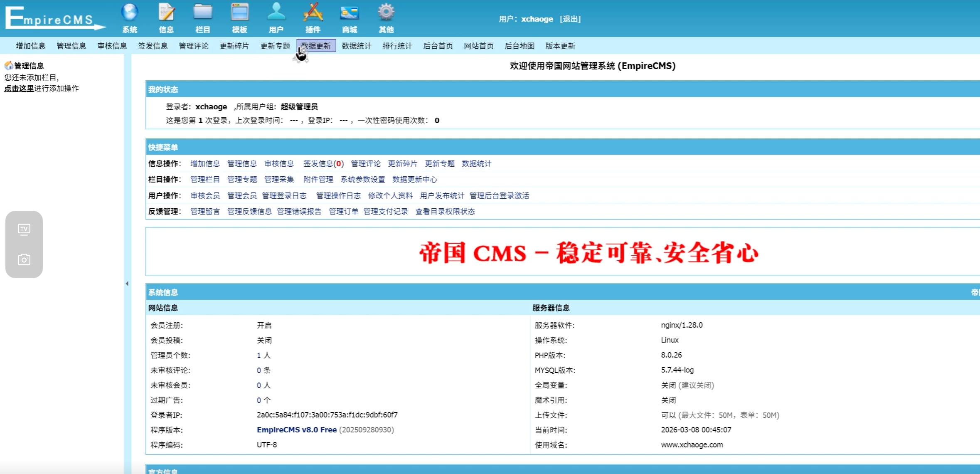Open 查看目录权限状态 link

coord(445,211)
